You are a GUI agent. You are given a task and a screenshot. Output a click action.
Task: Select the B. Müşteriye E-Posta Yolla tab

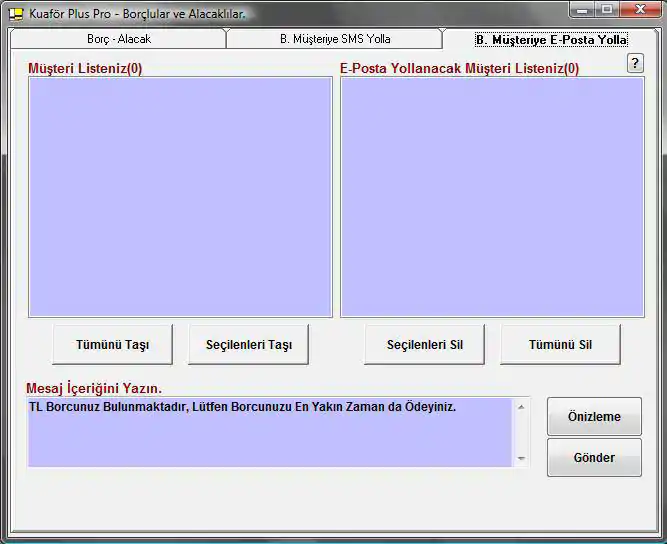point(551,40)
